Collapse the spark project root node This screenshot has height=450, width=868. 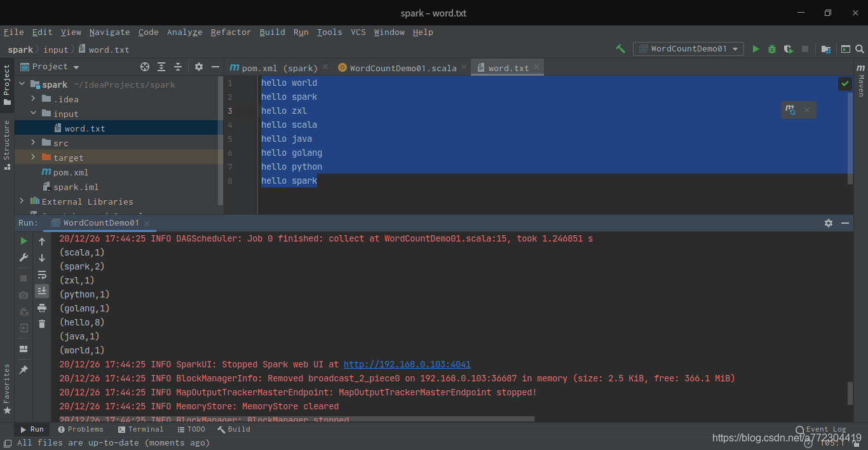point(22,85)
